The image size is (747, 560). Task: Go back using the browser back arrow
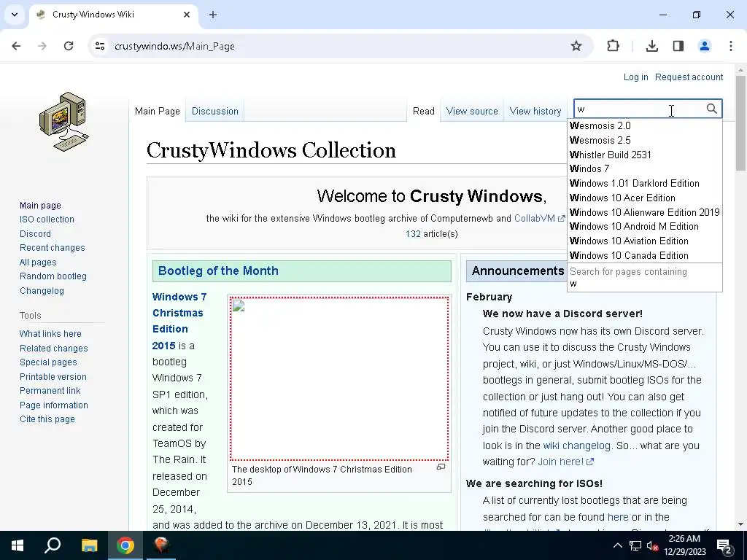tap(16, 46)
